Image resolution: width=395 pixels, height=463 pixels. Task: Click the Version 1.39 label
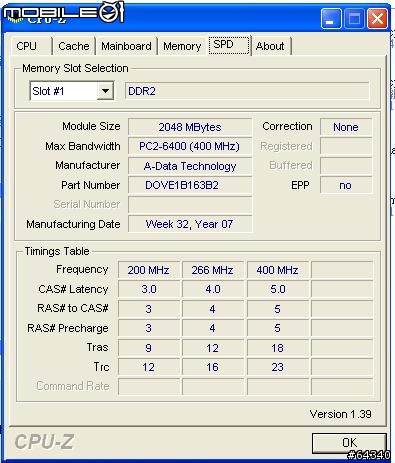tap(340, 414)
